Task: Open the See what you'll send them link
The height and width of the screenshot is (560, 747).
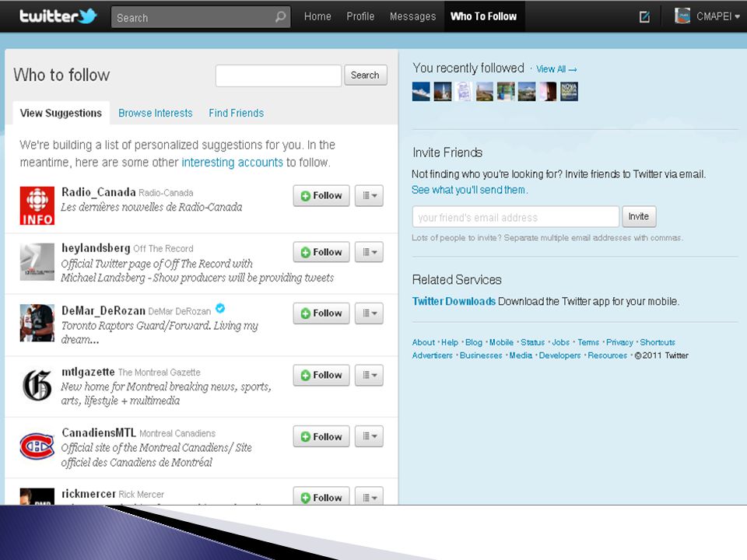Action: click(470, 190)
